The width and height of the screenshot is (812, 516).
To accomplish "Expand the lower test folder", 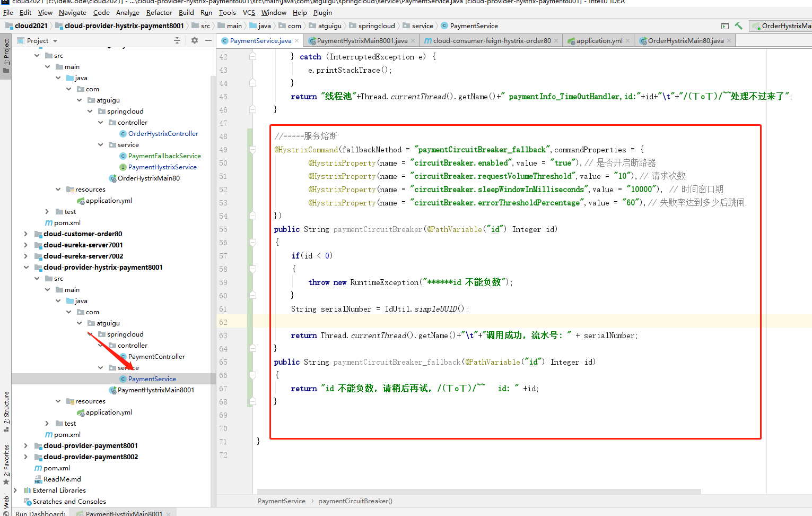I will (x=47, y=424).
